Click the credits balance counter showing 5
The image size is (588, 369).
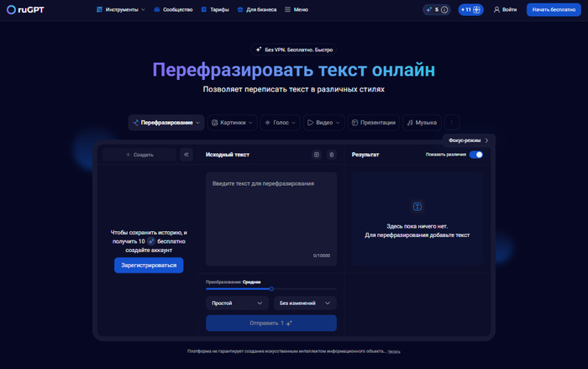436,9
